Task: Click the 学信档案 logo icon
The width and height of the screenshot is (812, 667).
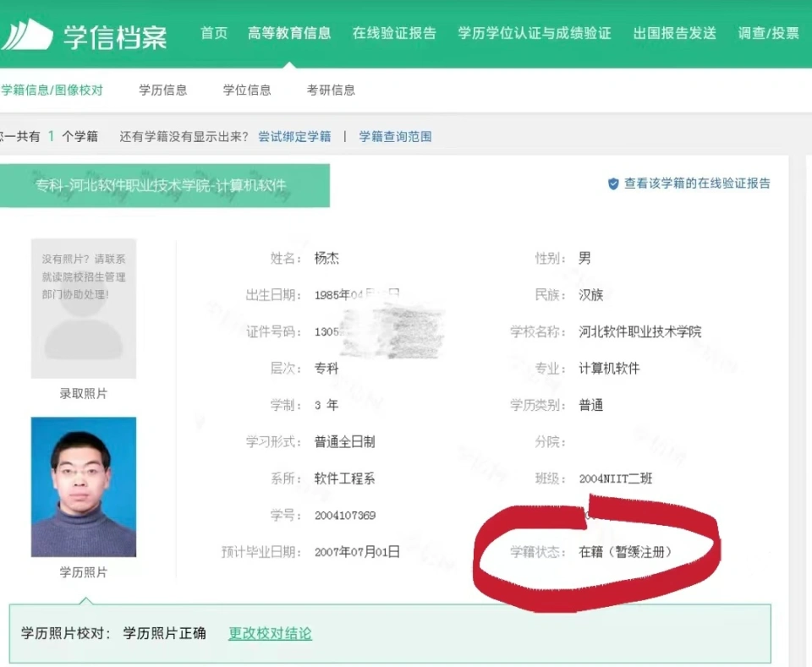Action: [x=27, y=35]
